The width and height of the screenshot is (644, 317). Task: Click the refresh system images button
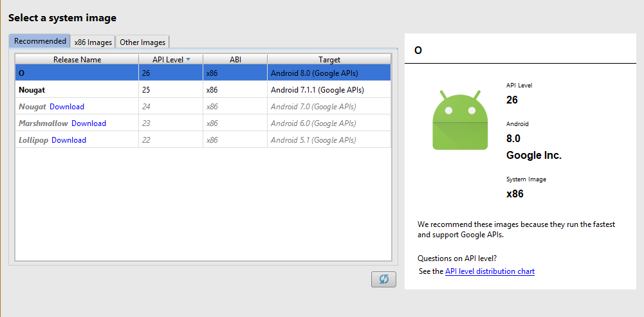pos(383,279)
